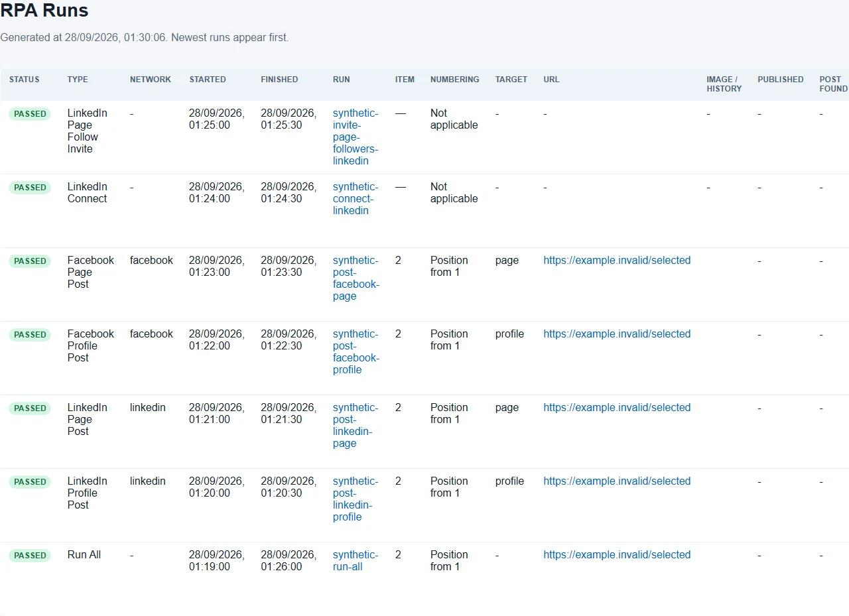Open the synthetic-connect-linkedin run link
The height and width of the screenshot is (616, 849).
(356, 199)
